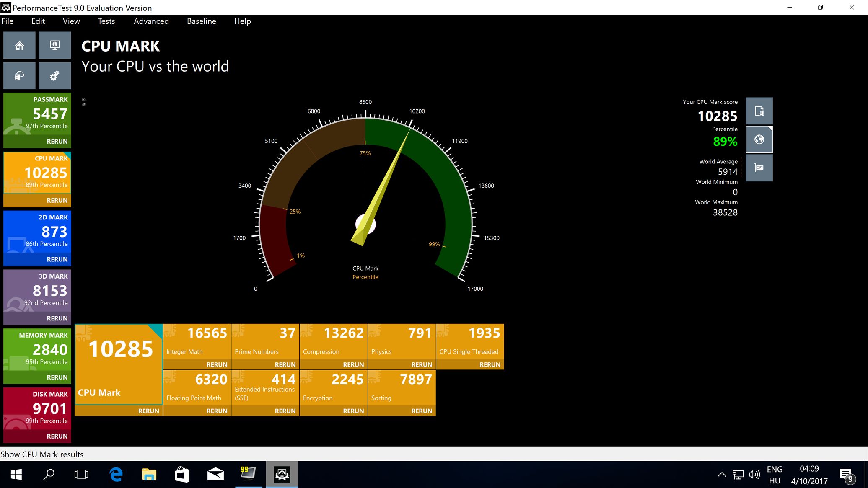Screen dimensions: 868x488
Task: Open the Mail app from taskbar
Action: [x=215, y=475]
